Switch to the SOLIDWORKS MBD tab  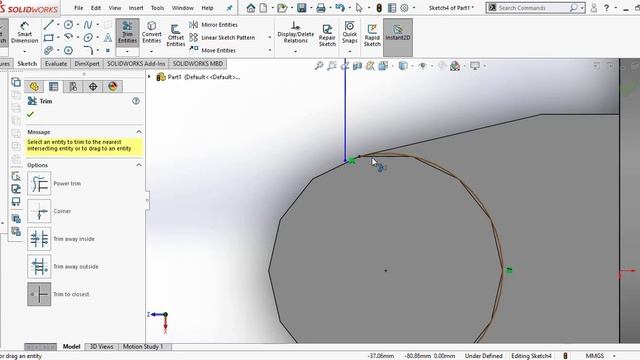[x=198, y=64]
